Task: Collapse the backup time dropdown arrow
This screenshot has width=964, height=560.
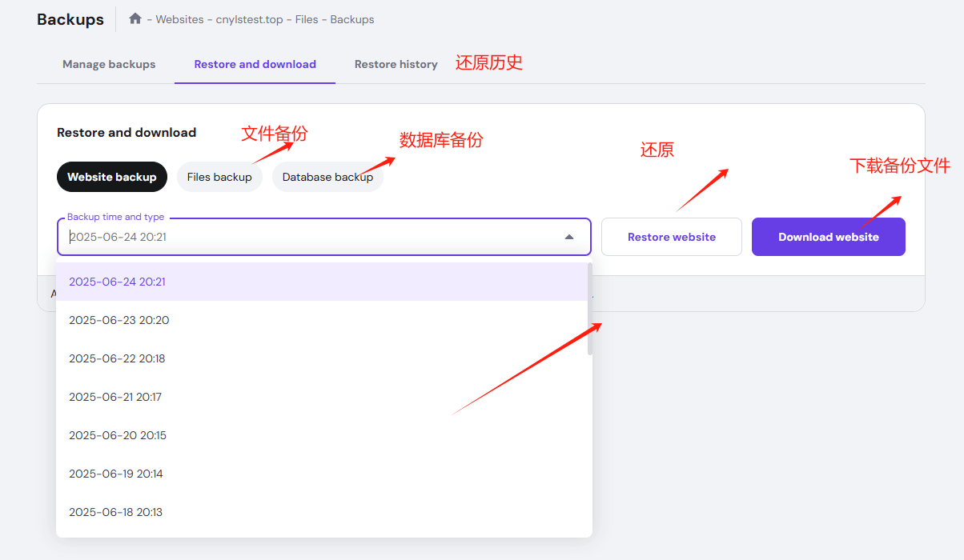Action: 569,237
